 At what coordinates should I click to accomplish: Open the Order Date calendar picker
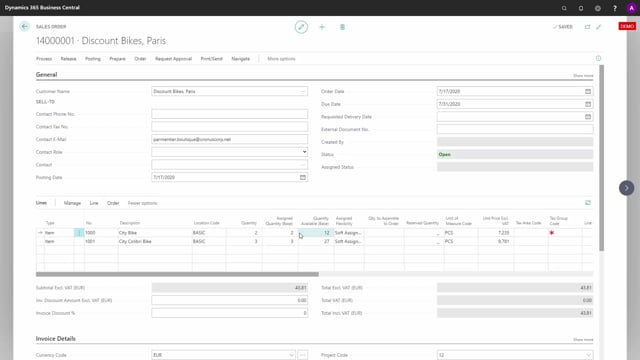coord(588,91)
